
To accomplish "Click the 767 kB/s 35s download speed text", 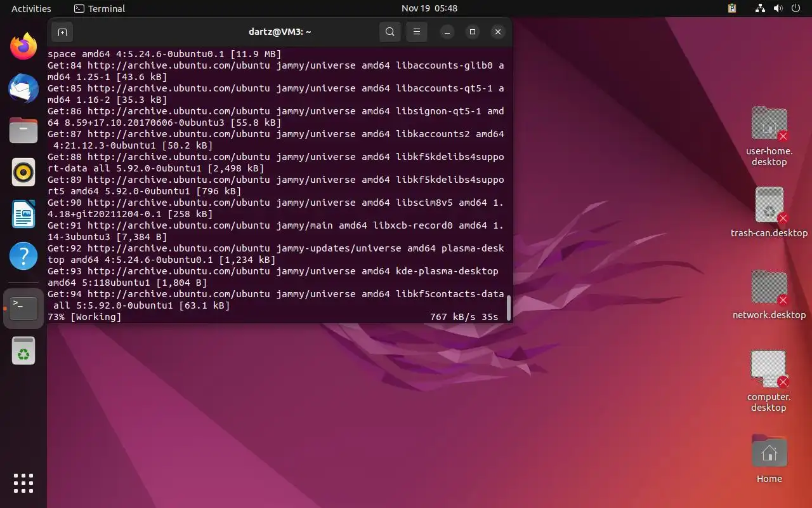I will [x=464, y=317].
